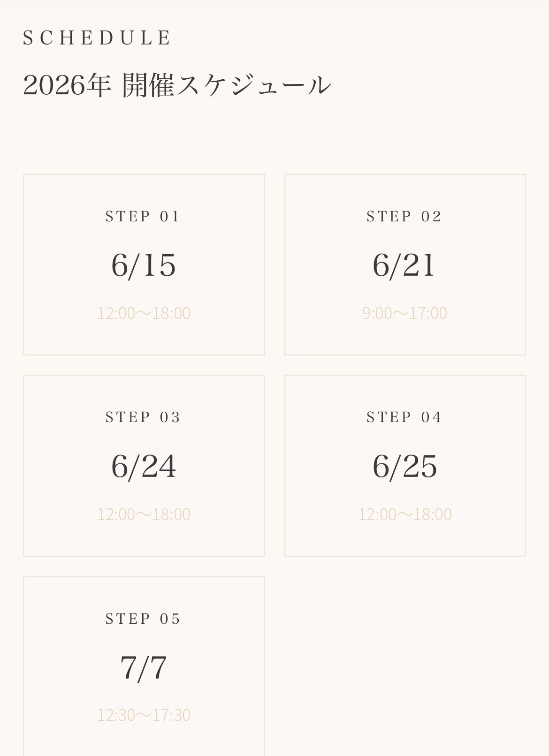The image size is (549, 756).
Task: Click the STEP 01 label
Action: [x=143, y=216]
